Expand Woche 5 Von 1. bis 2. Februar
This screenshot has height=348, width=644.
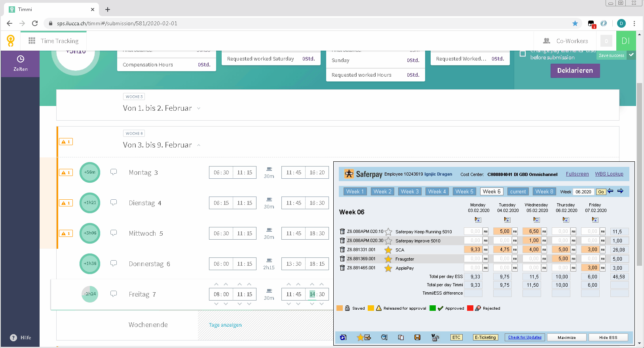[199, 108]
